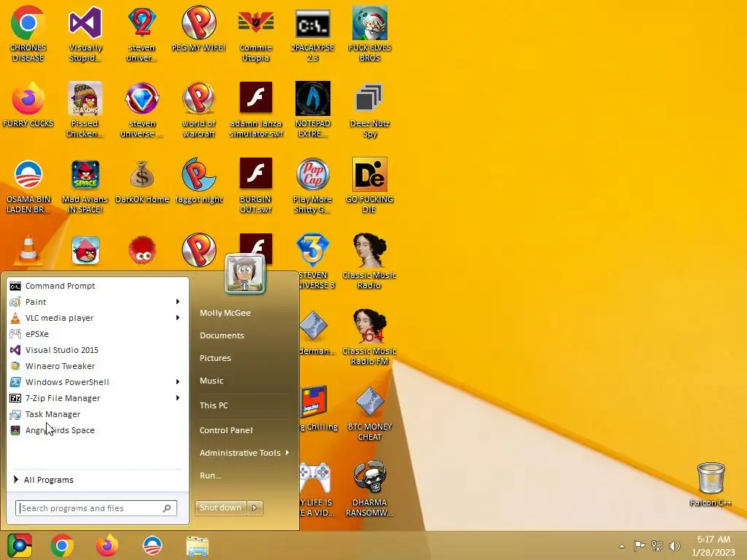
Task: Select the BTC MONEY CHEAT desktop icon
Action: (x=370, y=413)
